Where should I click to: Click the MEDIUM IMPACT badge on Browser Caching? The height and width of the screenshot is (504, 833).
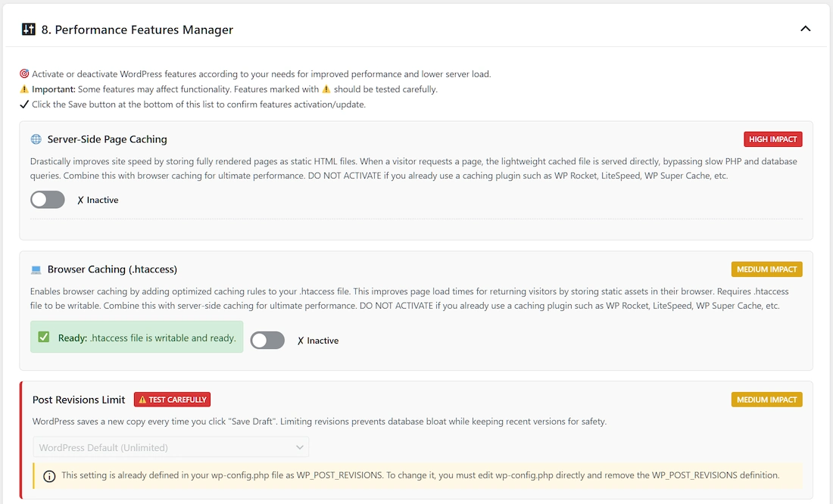point(766,269)
